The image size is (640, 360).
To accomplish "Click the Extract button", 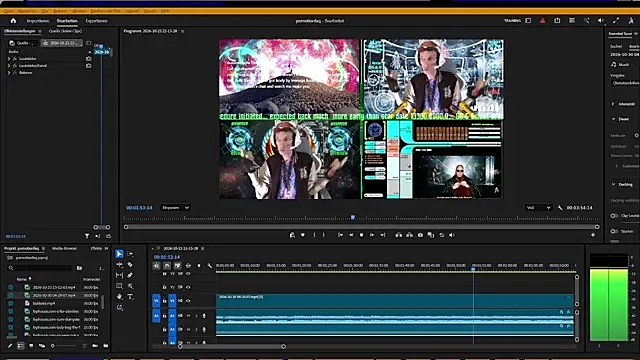I will 409,235.
